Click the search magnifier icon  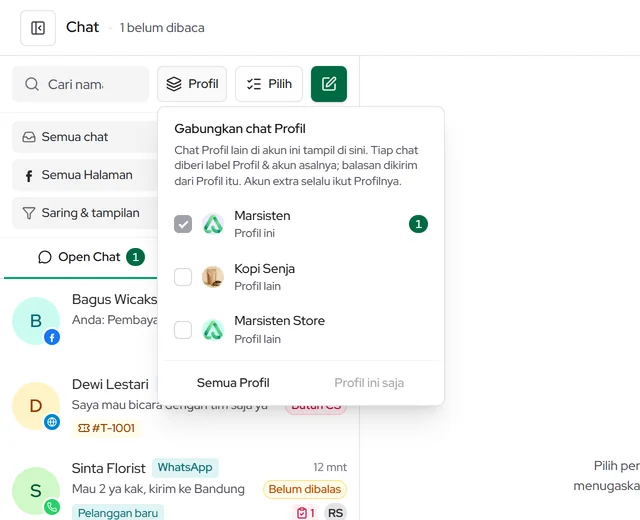[x=32, y=84]
